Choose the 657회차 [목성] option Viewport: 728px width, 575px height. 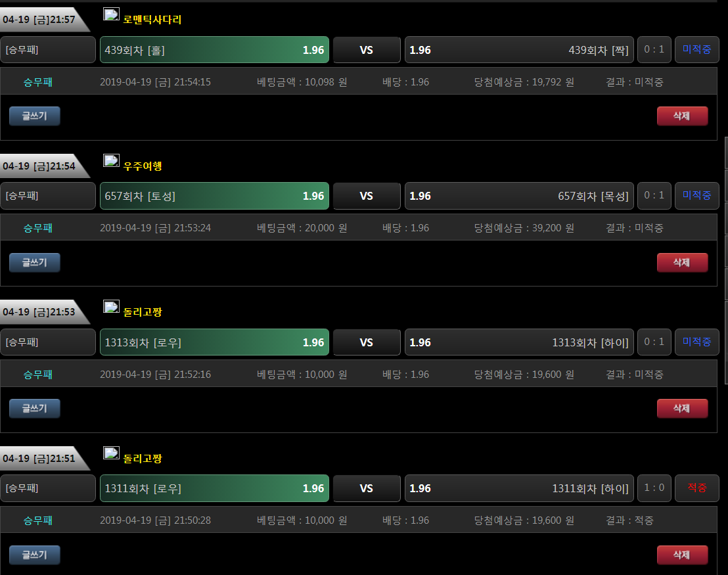519,196
